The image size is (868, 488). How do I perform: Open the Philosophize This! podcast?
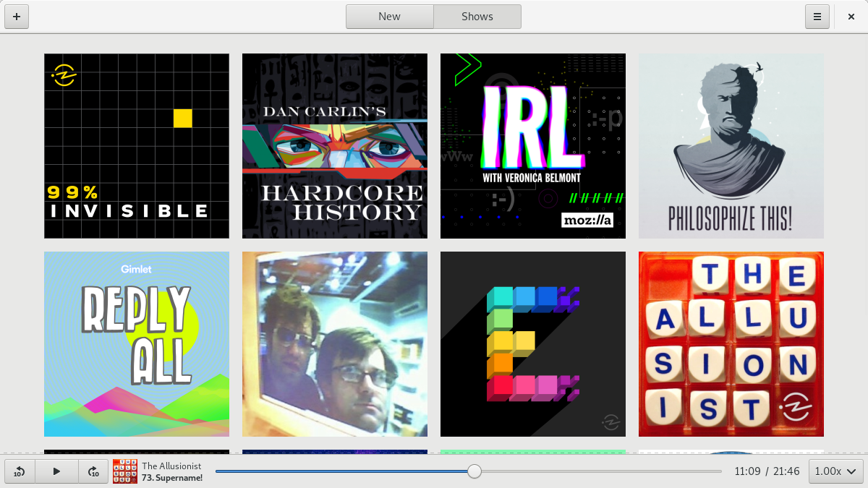(731, 146)
